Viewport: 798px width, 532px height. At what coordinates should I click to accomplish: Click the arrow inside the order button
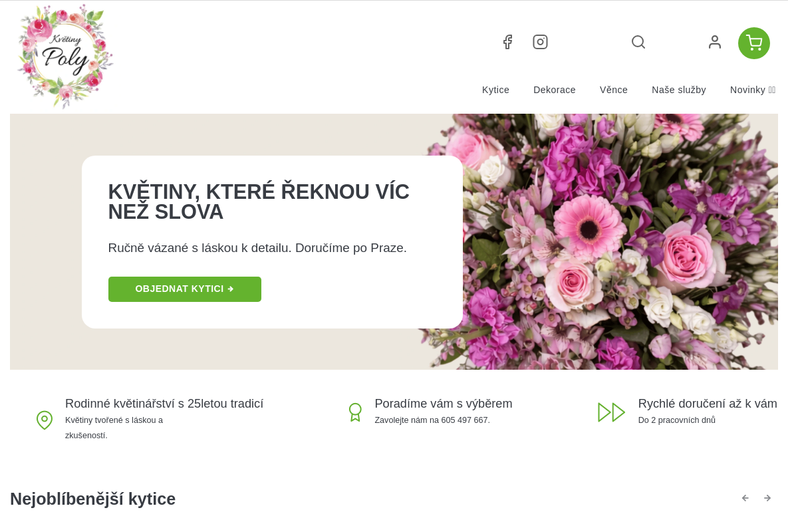(x=230, y=289)
